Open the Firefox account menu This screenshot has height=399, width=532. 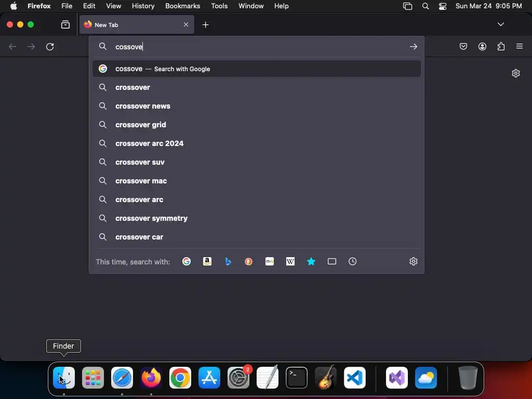pos(482,46)
